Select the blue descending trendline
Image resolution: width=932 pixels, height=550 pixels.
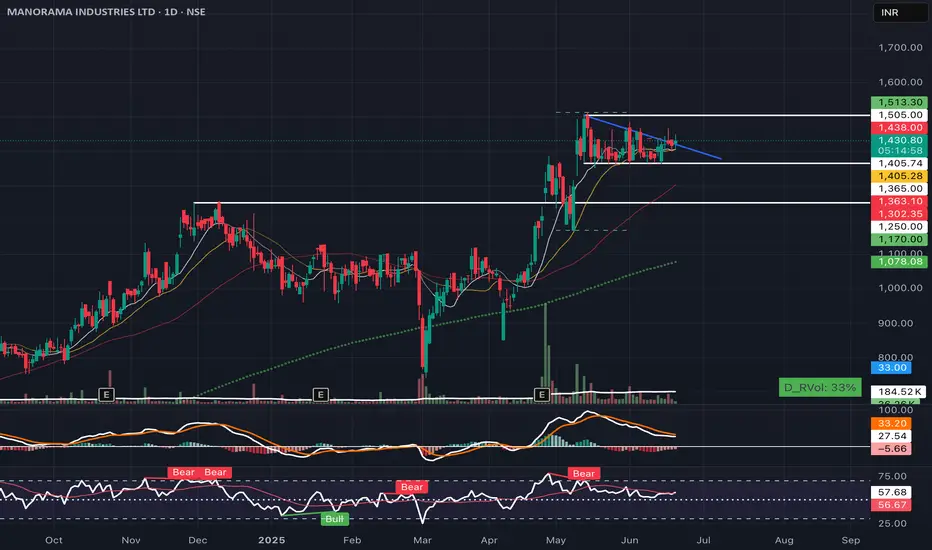click(654, 137)
